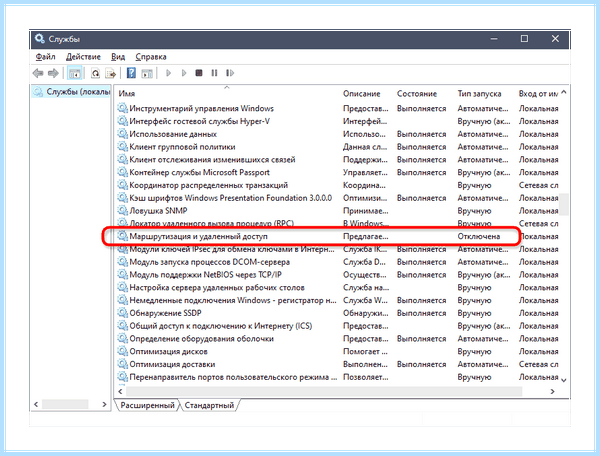This screenshot has height=456, width=600.
Task: Go forward with the toolbar Forward arrow
Action: pyautogui.click(x=53, y=73)
